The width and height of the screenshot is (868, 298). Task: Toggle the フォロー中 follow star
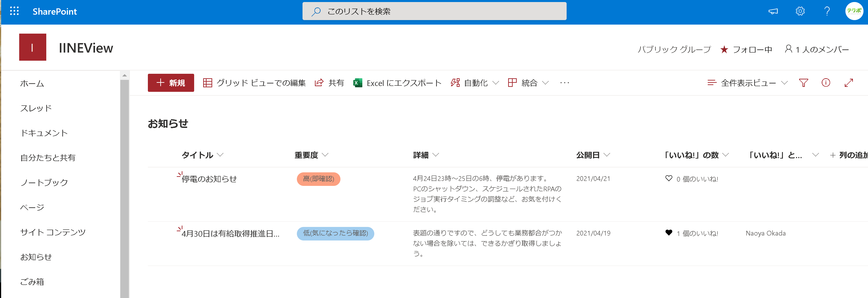pos(724,49)
